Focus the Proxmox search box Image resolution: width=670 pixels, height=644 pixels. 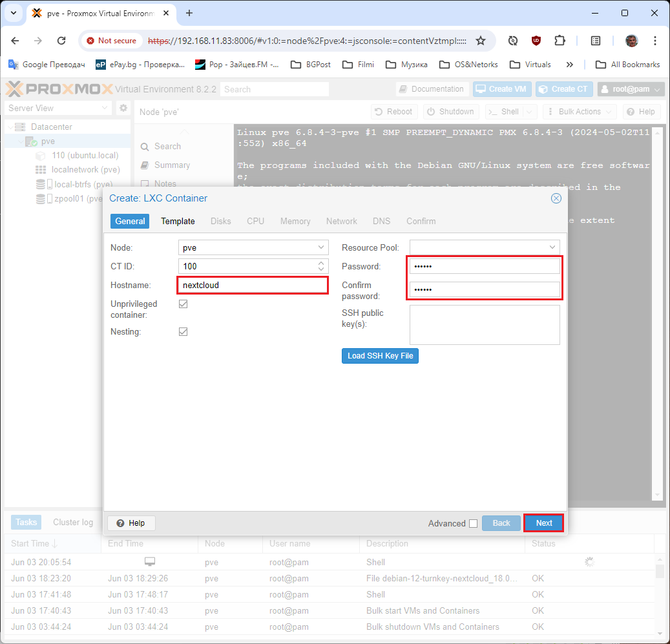click(x=275, y=89)
